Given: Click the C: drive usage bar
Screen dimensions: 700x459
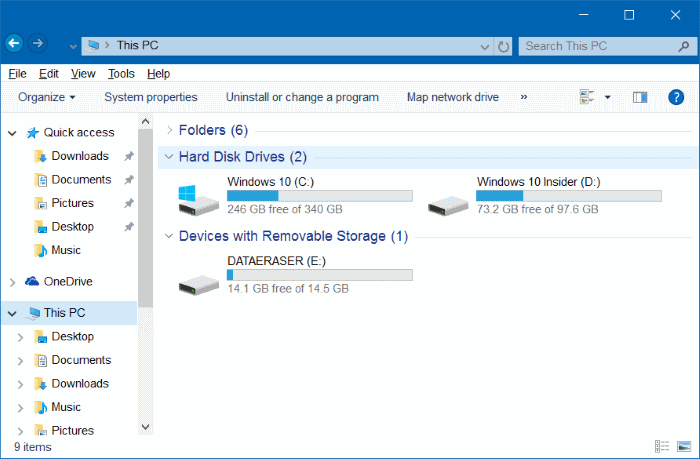Looking at the screenshot, I should 320,196.
